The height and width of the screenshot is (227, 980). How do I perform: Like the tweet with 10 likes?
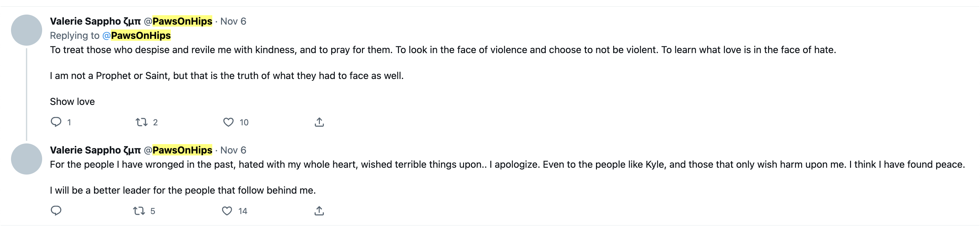228,122
